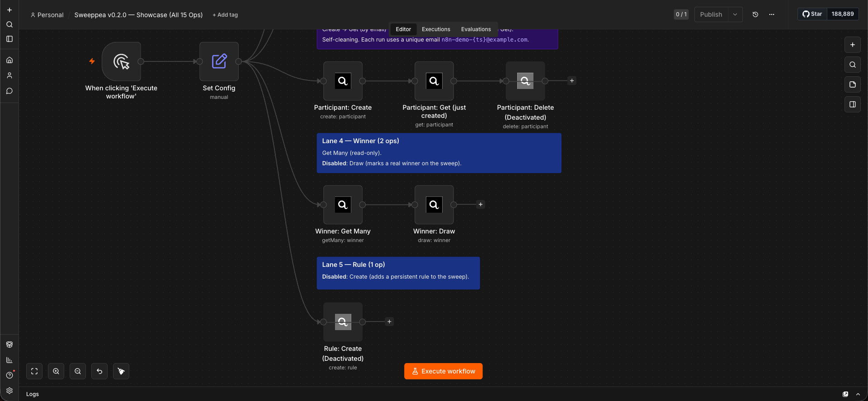The image size is (868, 401).
Task: Click the tidy up nodes button
Action: 121,371
